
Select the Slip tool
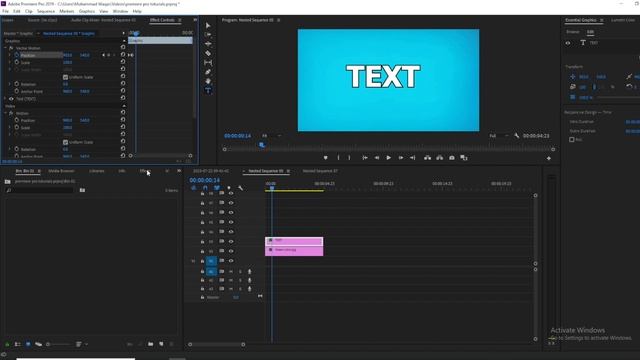click(x=208, y=63)
